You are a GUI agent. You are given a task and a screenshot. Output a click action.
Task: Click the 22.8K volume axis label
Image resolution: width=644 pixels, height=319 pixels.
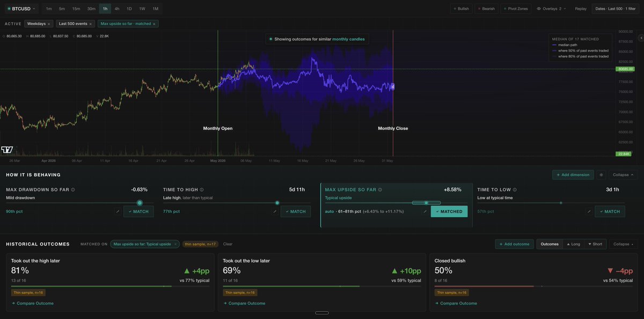click(x=623, y=154)
